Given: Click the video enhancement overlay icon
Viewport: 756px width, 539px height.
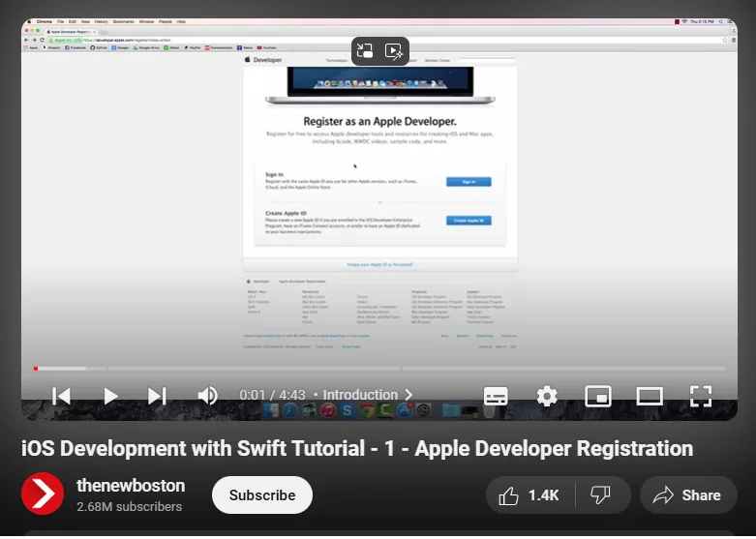Looking at the screenshot, I should pos(394,51).
